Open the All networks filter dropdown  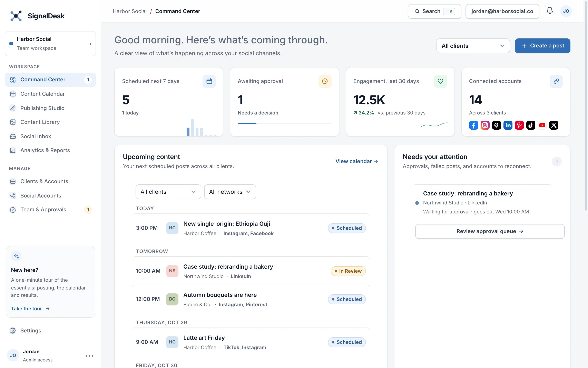pos(230,192)
